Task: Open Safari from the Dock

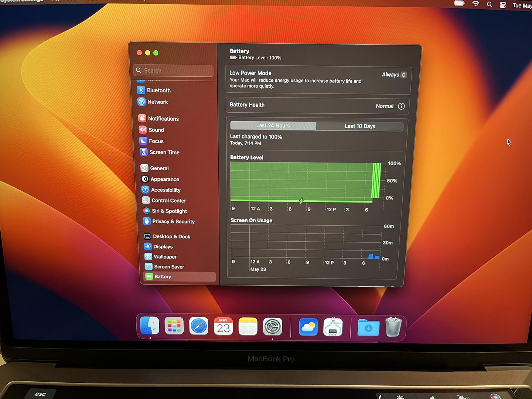Action: [199, 327]
